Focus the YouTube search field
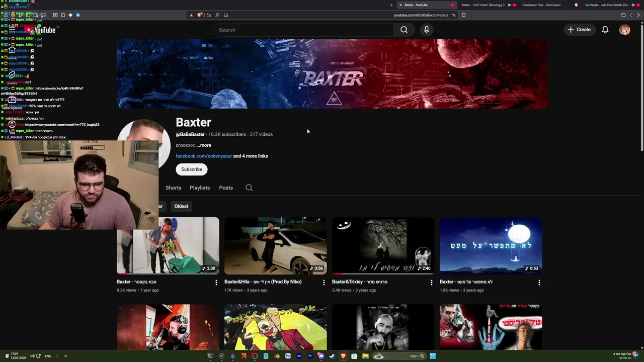Viewport: 644px width, 362px height. click(303, 30)
